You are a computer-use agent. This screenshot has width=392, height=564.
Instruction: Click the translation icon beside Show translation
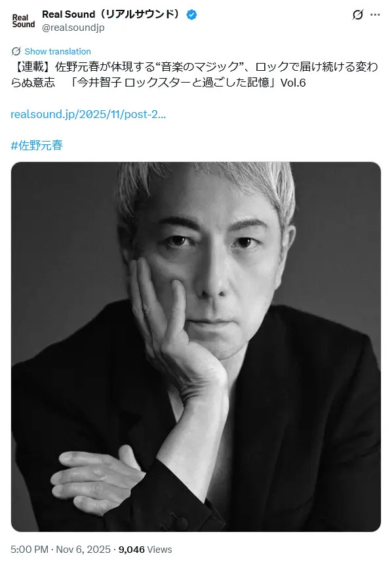pyautogui.click(x=16, y=51)
